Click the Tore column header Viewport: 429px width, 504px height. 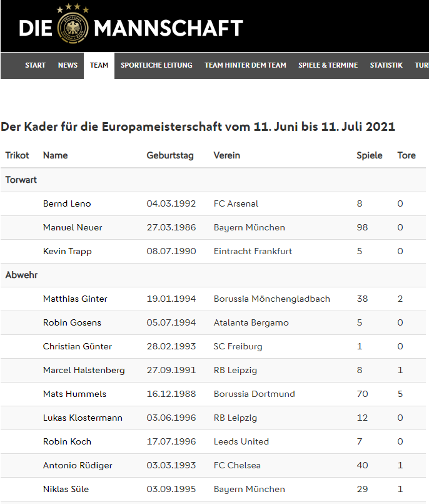coord(406,155)
